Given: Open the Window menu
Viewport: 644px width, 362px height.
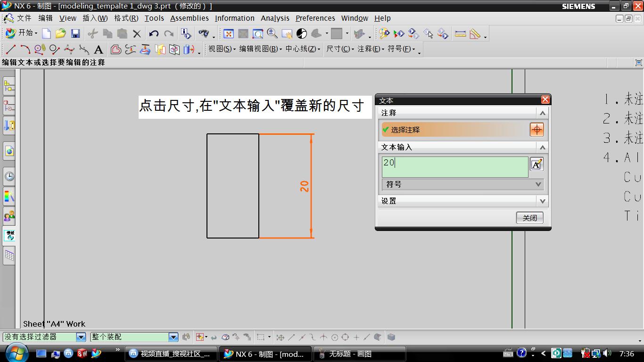Looking at the screenshot, I should [355, 18].
